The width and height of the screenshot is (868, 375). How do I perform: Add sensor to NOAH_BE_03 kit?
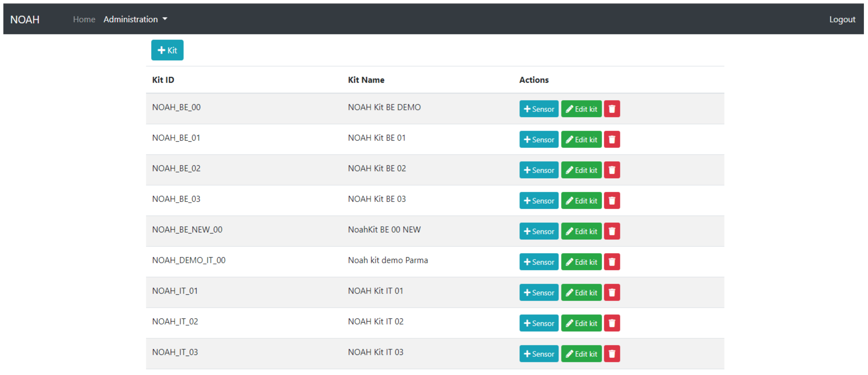pyautogui.click(x=538, y=201)
